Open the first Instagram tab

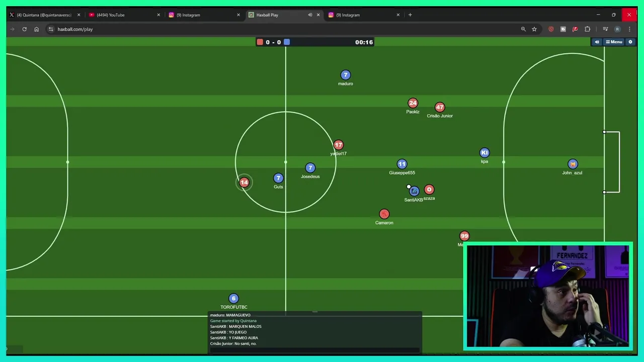(204, 15)
